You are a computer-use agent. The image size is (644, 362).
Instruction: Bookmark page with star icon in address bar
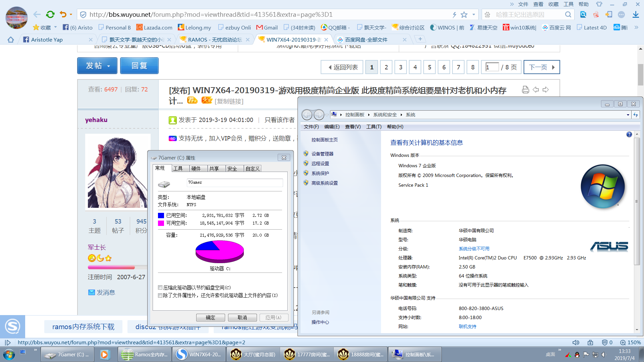pyautogui.click(x=464, y=14)
